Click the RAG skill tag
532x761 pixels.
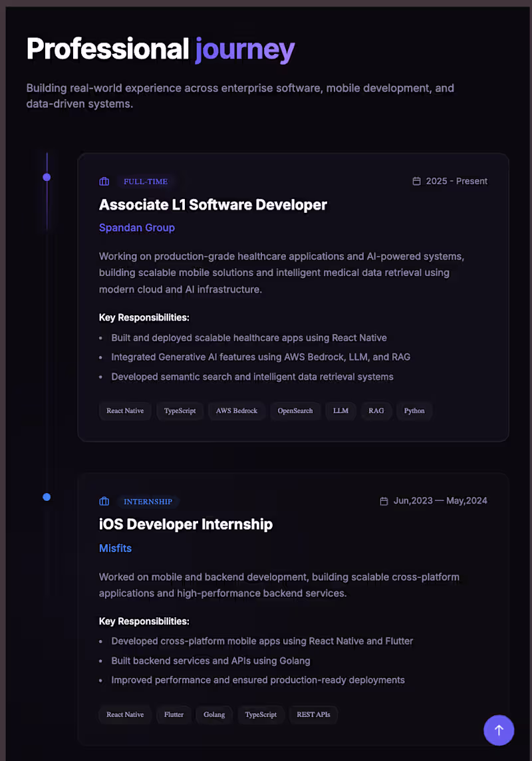coord(376,410)
